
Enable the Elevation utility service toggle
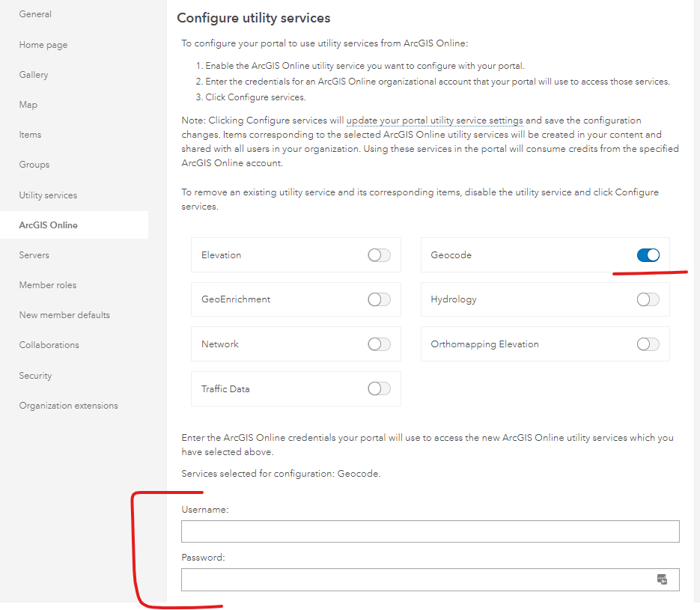coord(379,255)
